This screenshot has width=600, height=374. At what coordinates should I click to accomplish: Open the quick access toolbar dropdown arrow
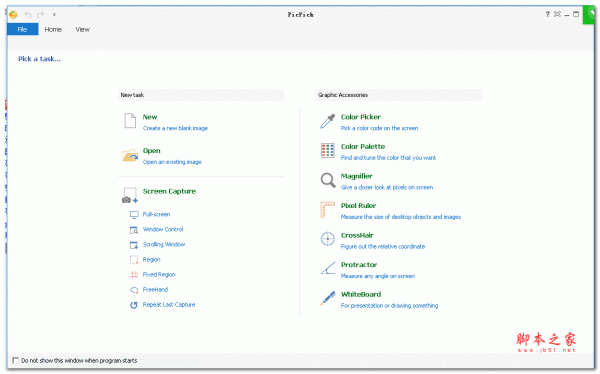tap(54, 15)
